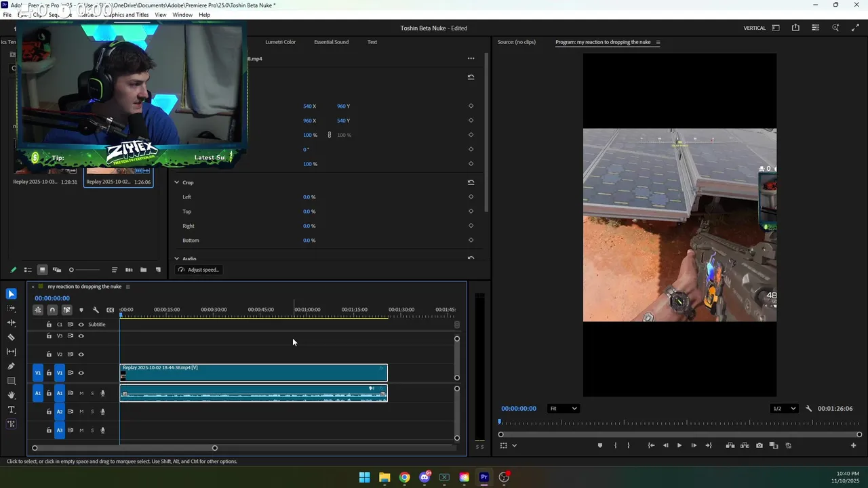This screenshot has height=488, width=868.
Task: Select the Slip tool
Action: (12, 352)
